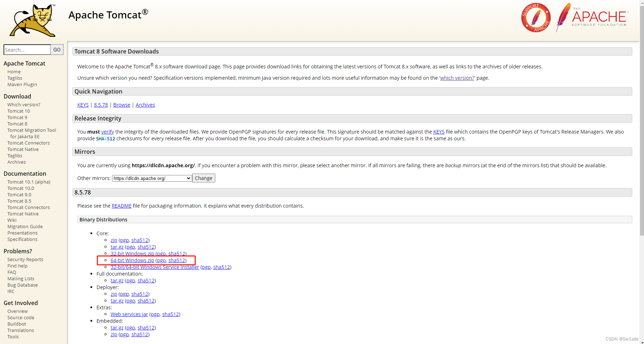Open Security Reports under Problems?
Screen dimensions: 644x344
coord(25,259)
